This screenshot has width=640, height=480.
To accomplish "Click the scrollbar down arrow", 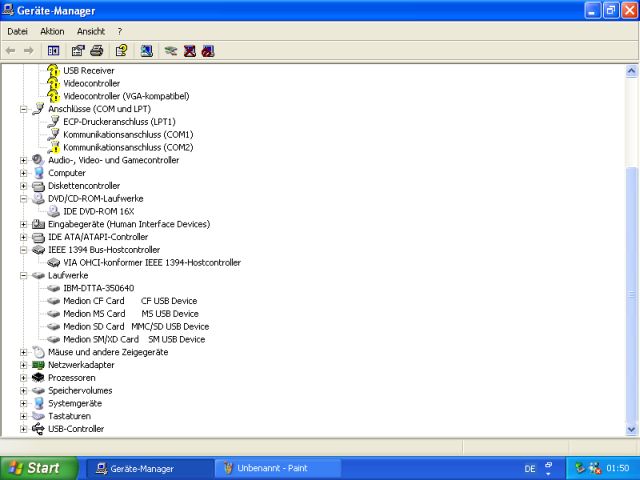I will (x=631, y=429).
